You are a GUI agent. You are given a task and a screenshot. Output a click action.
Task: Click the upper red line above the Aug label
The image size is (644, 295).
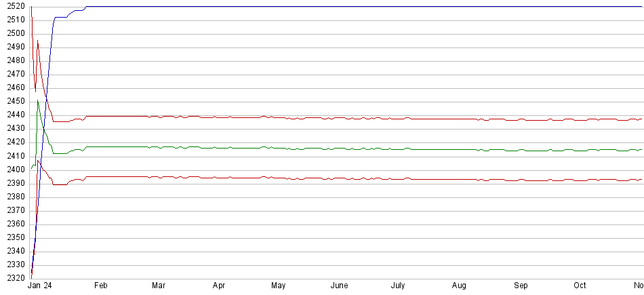pyautogui.click(x=459, y=119)
